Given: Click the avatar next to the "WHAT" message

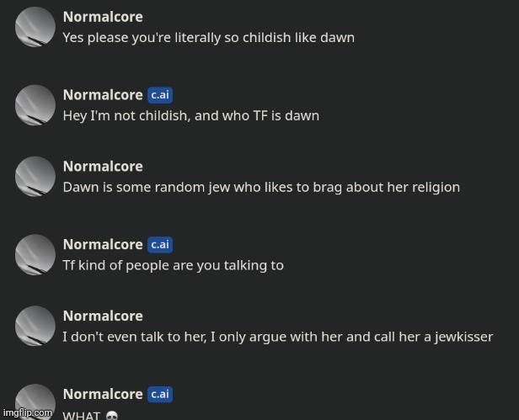Looking at the screenshot, I should (x=35, y=402).
